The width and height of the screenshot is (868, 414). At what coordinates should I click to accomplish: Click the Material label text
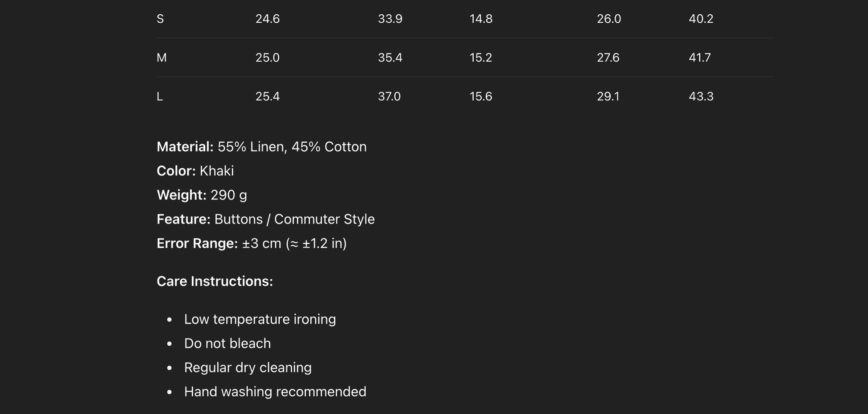185,147
